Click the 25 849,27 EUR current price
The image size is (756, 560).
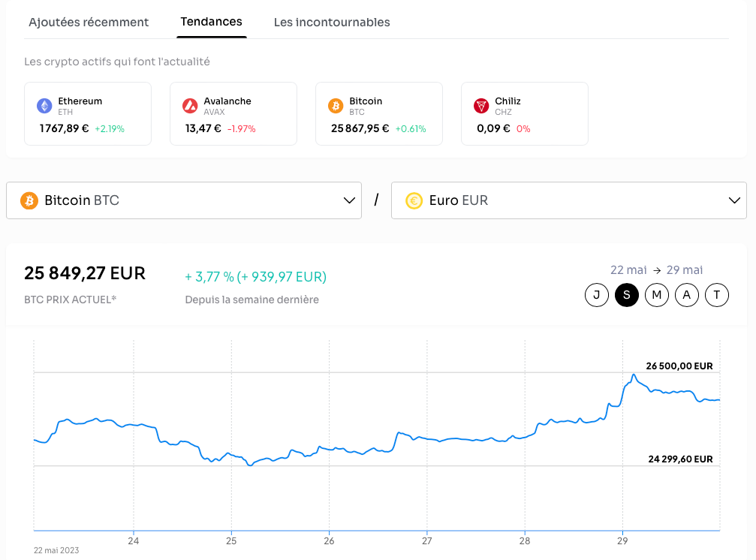tap(85, 273)
